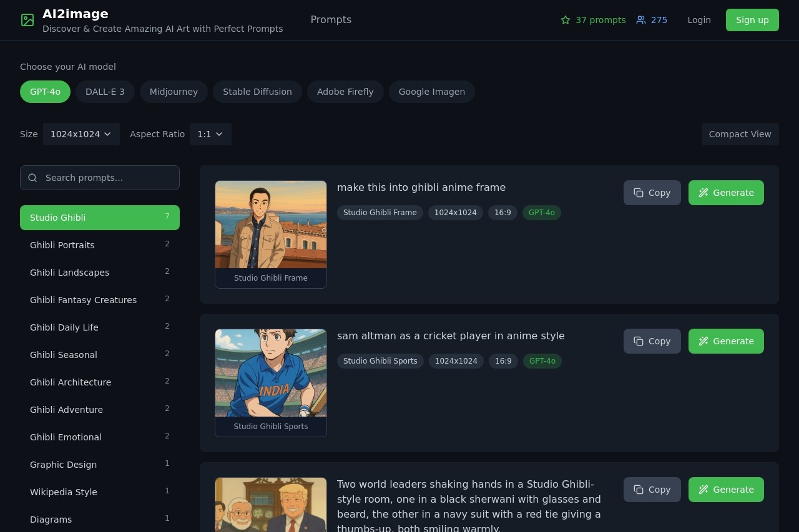Open the Ghibli Architecture category
This screenshot has height=532, width=799.
[x=100, y=382]
